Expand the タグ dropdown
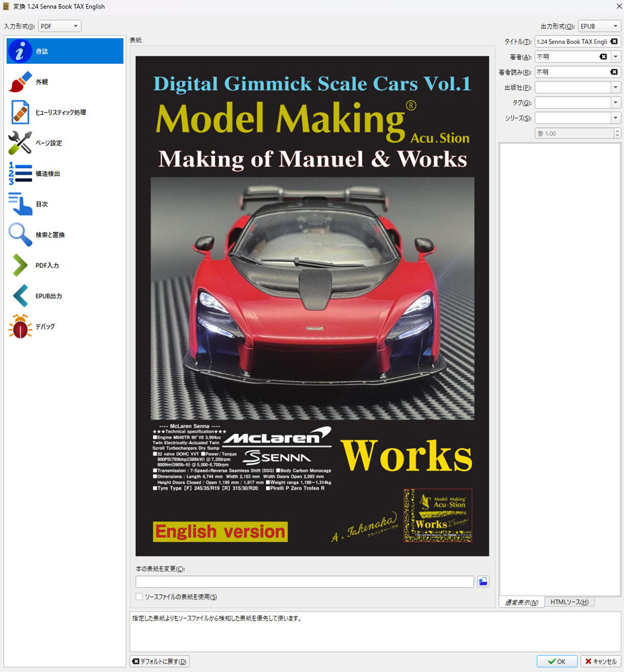The width and height of the screenshot is (624, 672). click(x=616, y=102)
